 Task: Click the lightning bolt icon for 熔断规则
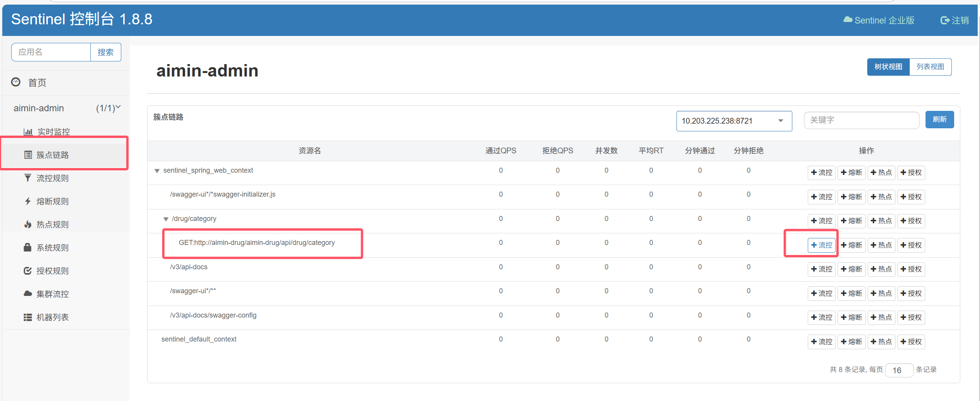click(x=28, y=201)
